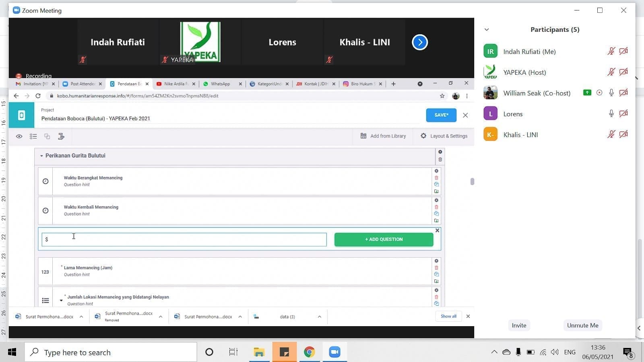Screen dimensions: 644x362
Task: Duplicate the Lama Memancing (Jam) question
Action: pyautogui.click(x=436, y=274)
